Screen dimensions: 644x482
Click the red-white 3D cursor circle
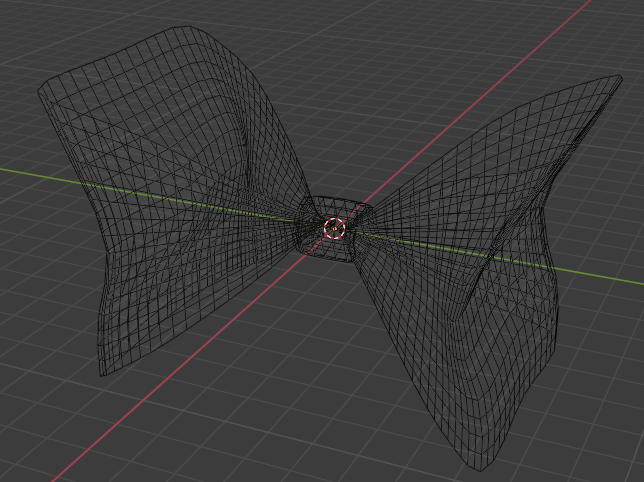click(x=334, y=228)
